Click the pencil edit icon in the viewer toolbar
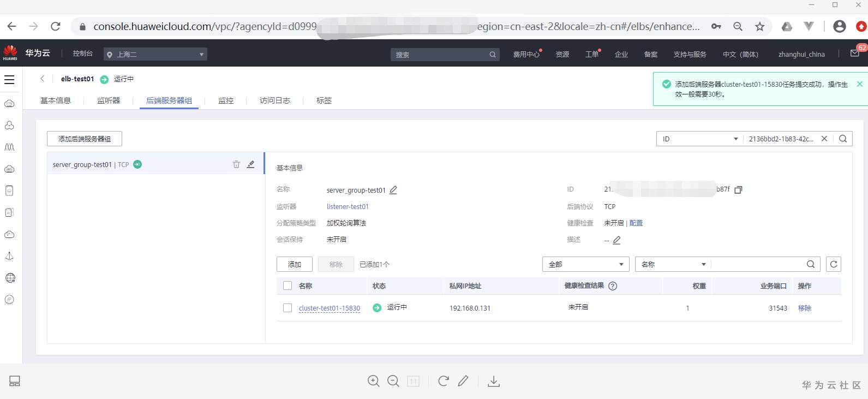This screenshot has width=868, height=399. click(463, 381)
